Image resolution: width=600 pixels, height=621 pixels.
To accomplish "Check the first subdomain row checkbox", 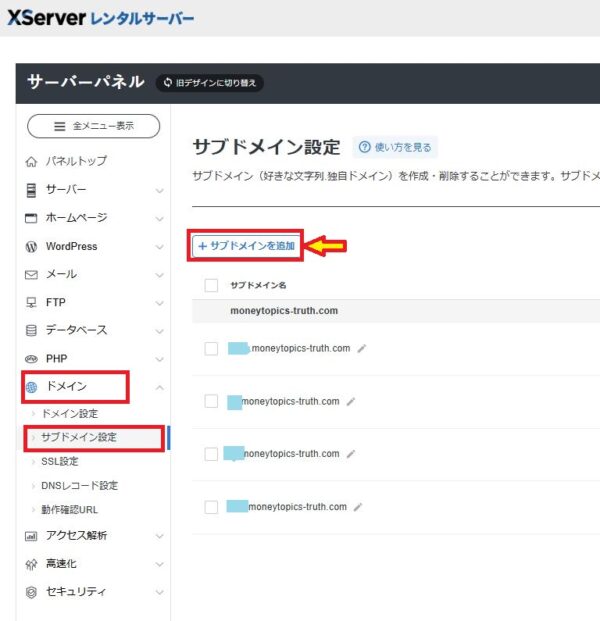I will point(211,348).
